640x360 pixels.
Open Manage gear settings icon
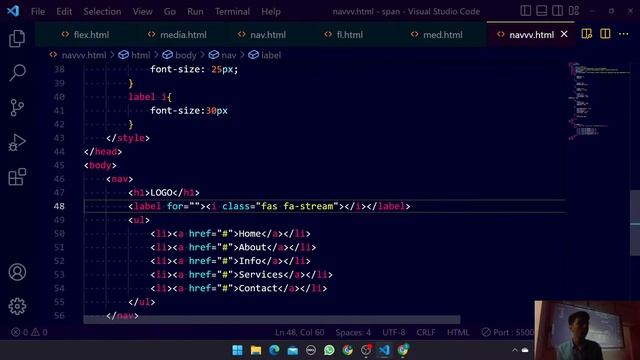17,306
